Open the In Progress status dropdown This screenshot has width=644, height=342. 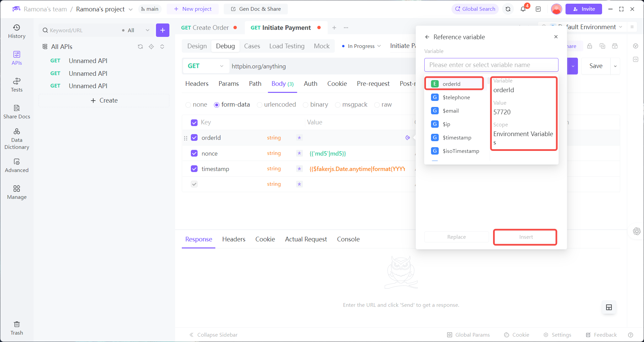pyautogui.click(x=361, y=46)
